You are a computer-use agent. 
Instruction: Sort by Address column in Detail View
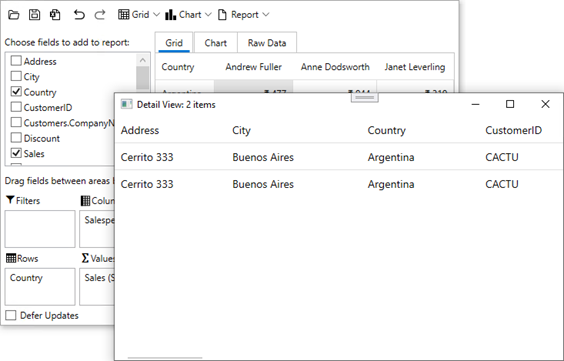(x=140, y=130)
